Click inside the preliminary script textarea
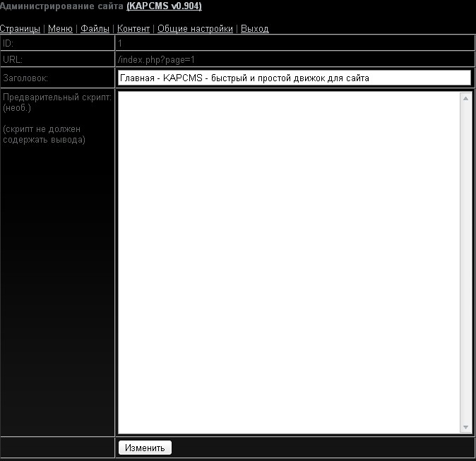The height and width of the screenshot is (461, 476). pos(289,263)
